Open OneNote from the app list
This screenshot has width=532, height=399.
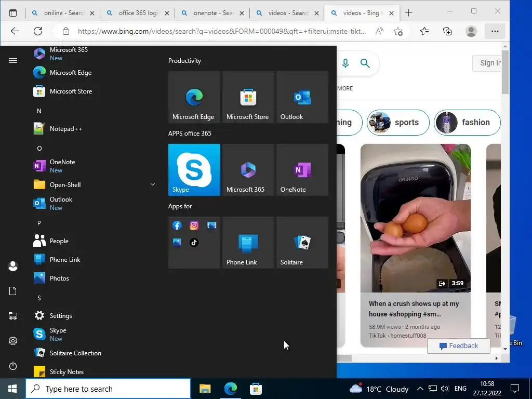(94, 166)
